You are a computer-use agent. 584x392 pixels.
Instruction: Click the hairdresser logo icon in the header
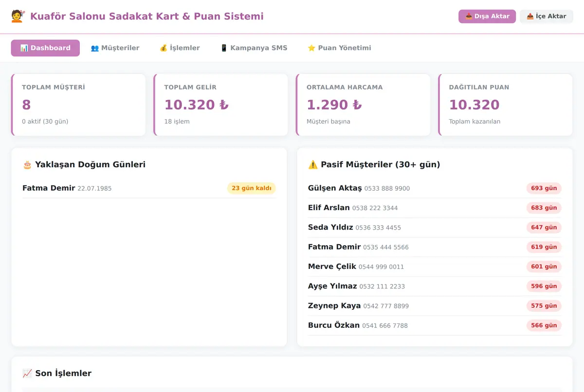pos(17,16)
